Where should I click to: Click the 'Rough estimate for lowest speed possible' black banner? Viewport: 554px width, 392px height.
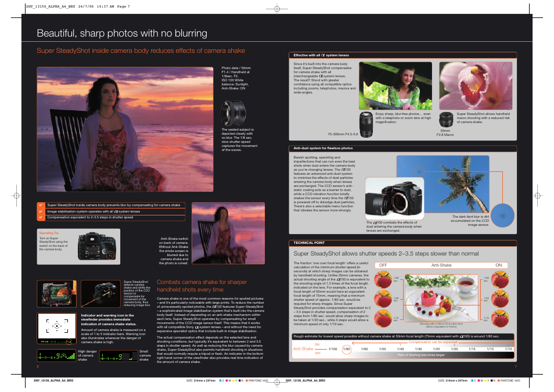(x=403, y=336)
